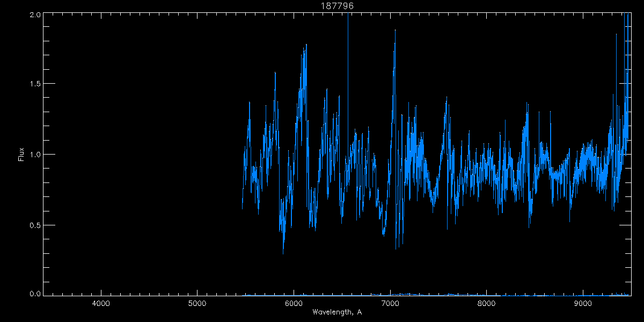Click the 9000 wavelength tick label
This screenshot has width=644, height=322.
click(582, 304)
